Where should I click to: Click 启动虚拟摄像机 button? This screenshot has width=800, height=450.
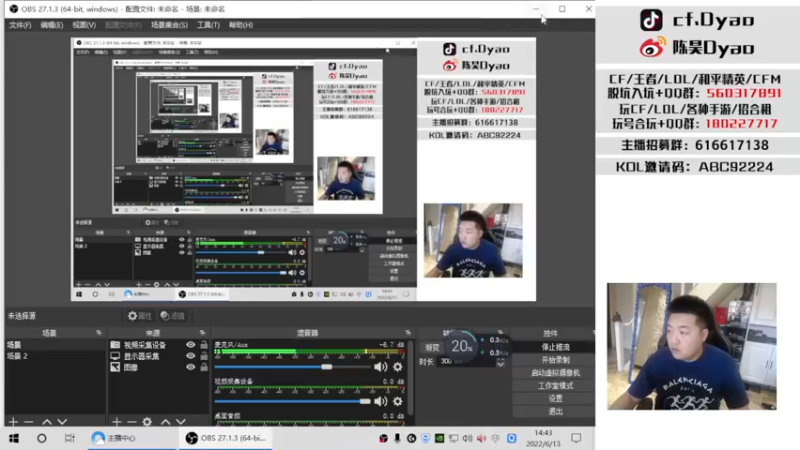[555, 373]
